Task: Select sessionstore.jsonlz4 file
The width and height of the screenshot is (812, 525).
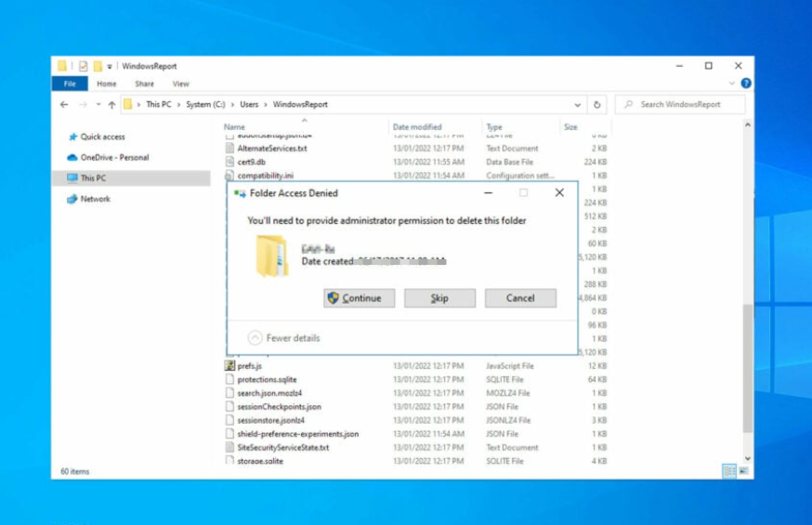Action: (271, 420)
